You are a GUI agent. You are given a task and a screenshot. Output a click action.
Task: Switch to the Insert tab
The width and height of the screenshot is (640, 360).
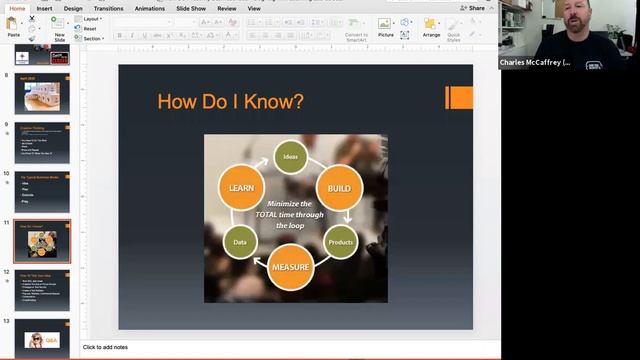44,8
